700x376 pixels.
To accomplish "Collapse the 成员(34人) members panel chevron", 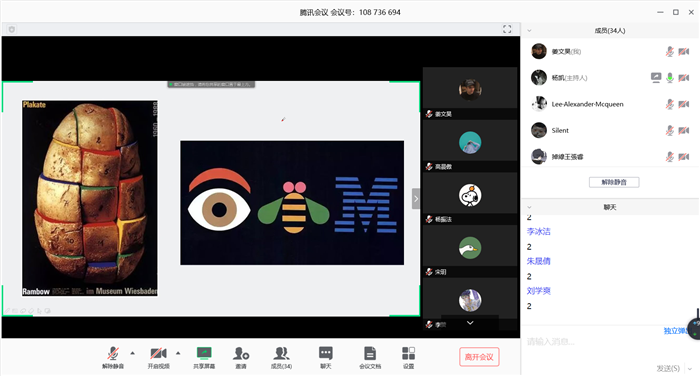I will pos(529,30).
